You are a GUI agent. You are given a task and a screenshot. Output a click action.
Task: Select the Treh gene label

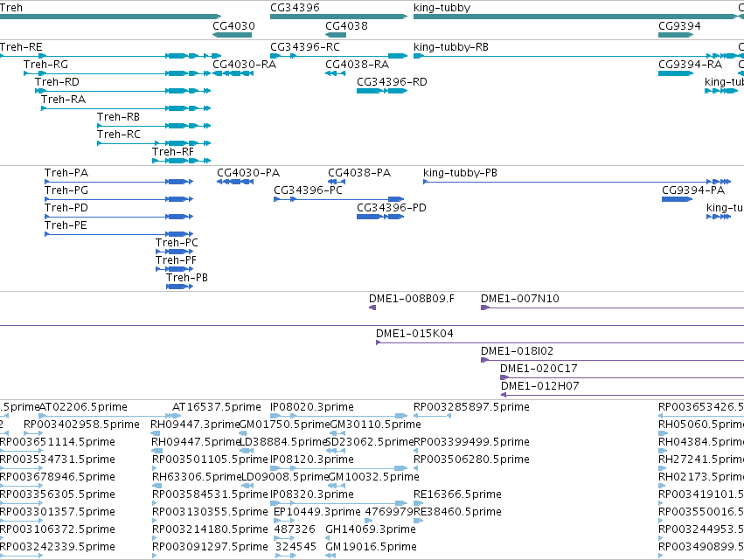(11, 8)
